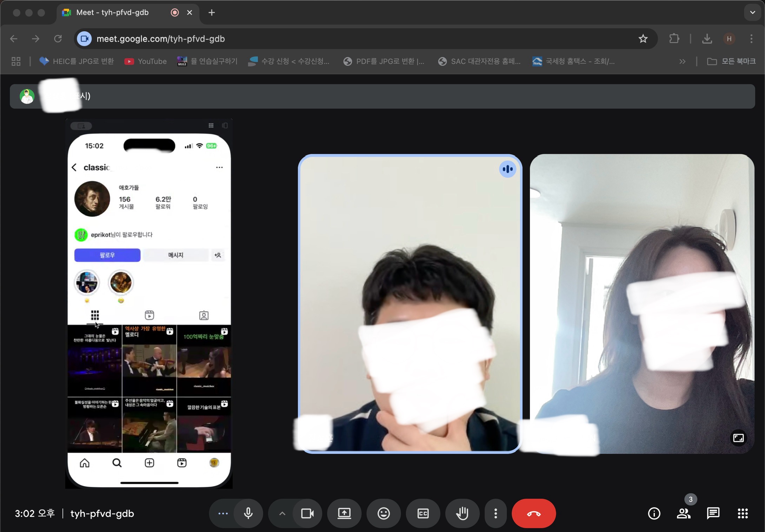Expand audio settings caret beside camera
Viewport: 765px width, 532px height.
[282, 513]
